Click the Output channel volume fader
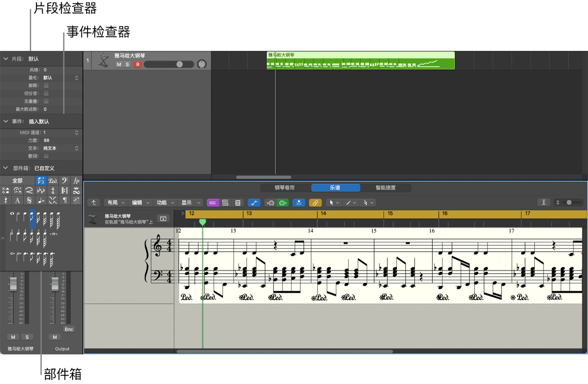588x384 pixels. click(x=55, y=284)
